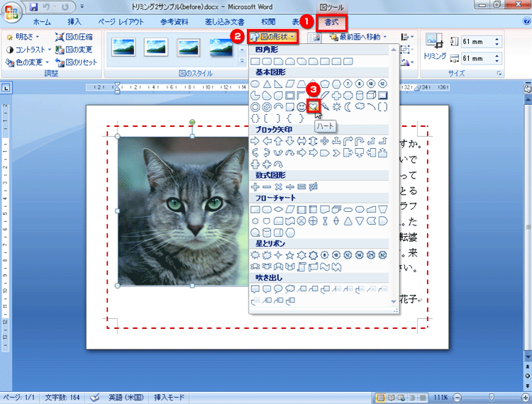Select the heart shape in basic shapes
The height and width of the screenshot is (404, 532).
click(x=313, y=107)
